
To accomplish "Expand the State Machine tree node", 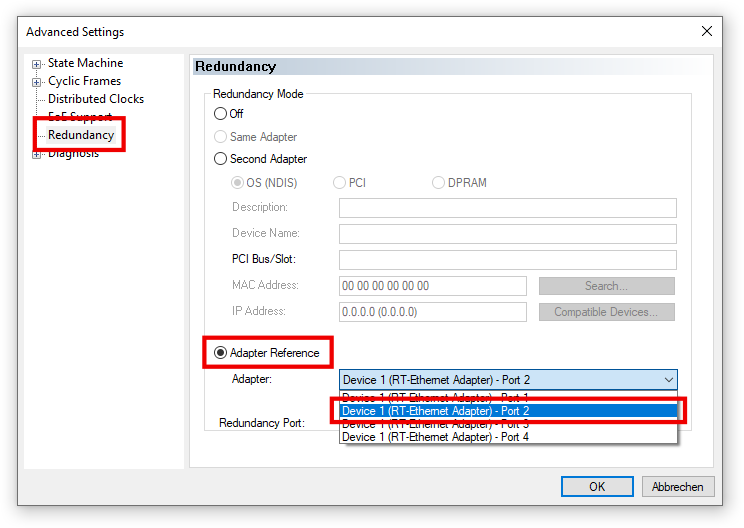I will (x=37, y=64).
